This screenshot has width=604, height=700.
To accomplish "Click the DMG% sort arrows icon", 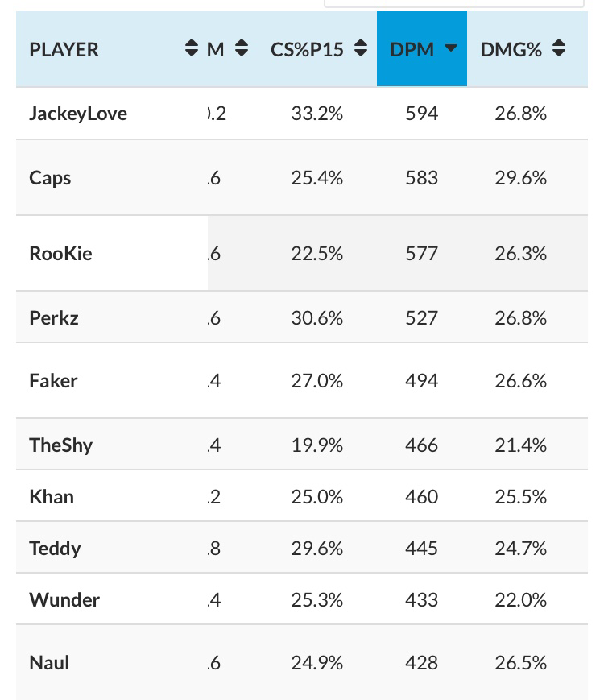I will 559,48.
